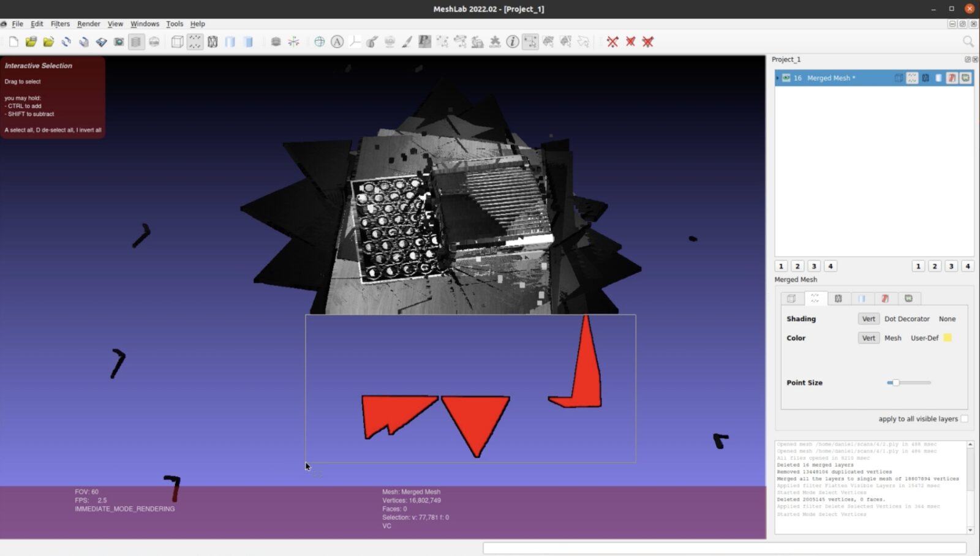Open the measuring tool icon

point(353,41)
